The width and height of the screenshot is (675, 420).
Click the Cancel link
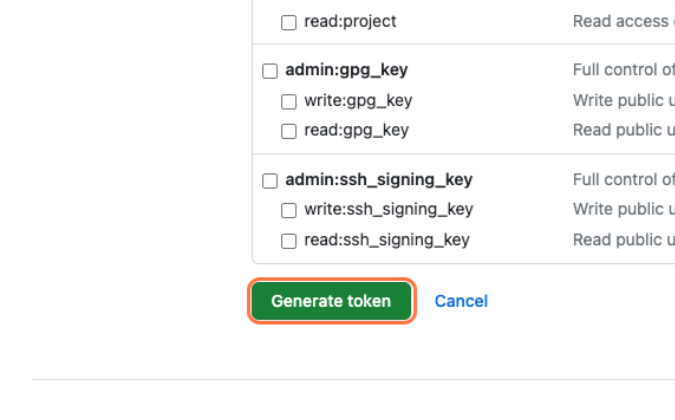point(461,301)
